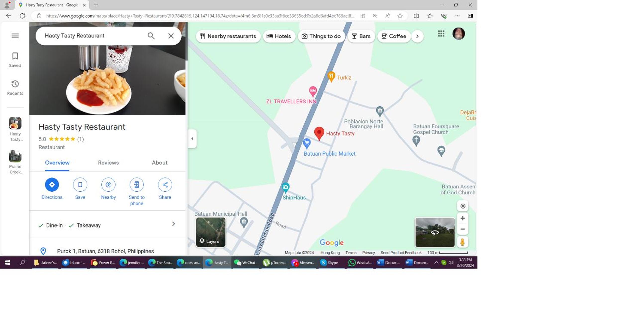Open the Saved places sidebar icon

click(x=15, y=59)
